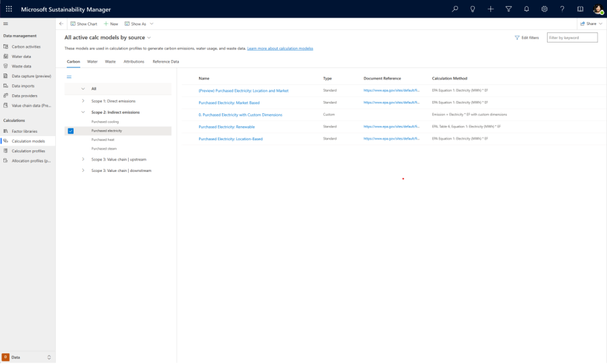Open the Show As dropdown arrow

click(151, 24)
